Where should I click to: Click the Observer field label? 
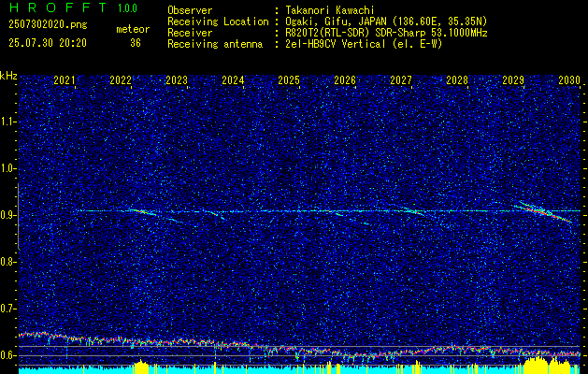pyautogui.click(x=190, y=10)
